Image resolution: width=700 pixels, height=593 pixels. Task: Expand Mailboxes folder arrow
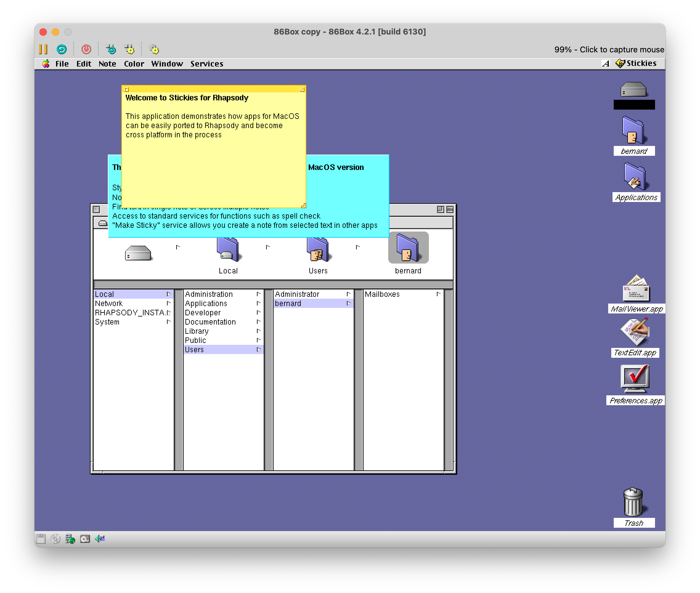pos(439,294)
